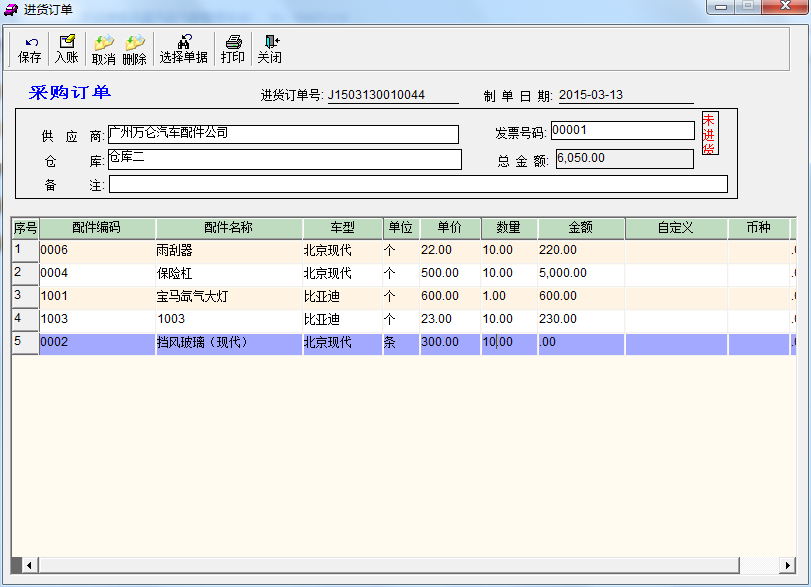Click the 币种 column header
Viewport: 811px width, 587px height.
click(759, 228)
